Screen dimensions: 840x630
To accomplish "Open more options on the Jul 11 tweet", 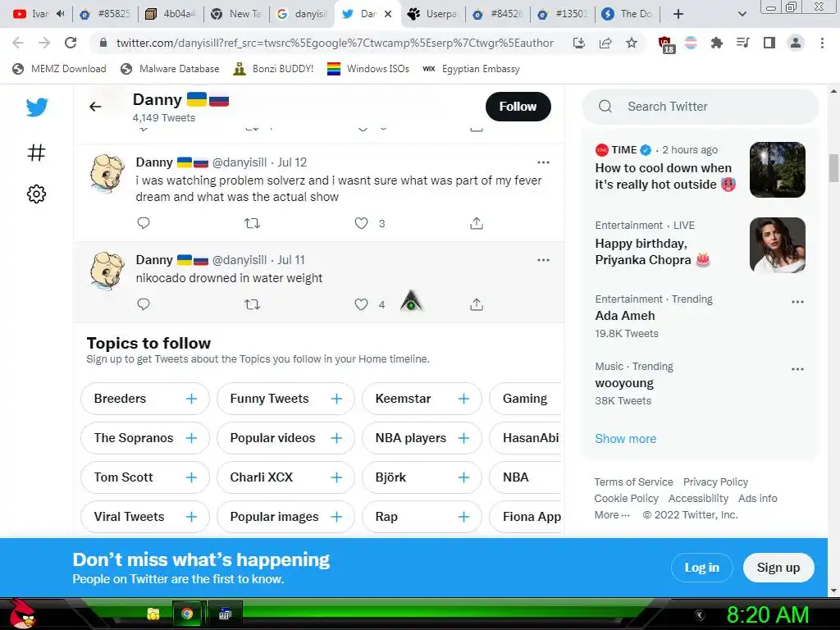I will pos(543,260).
